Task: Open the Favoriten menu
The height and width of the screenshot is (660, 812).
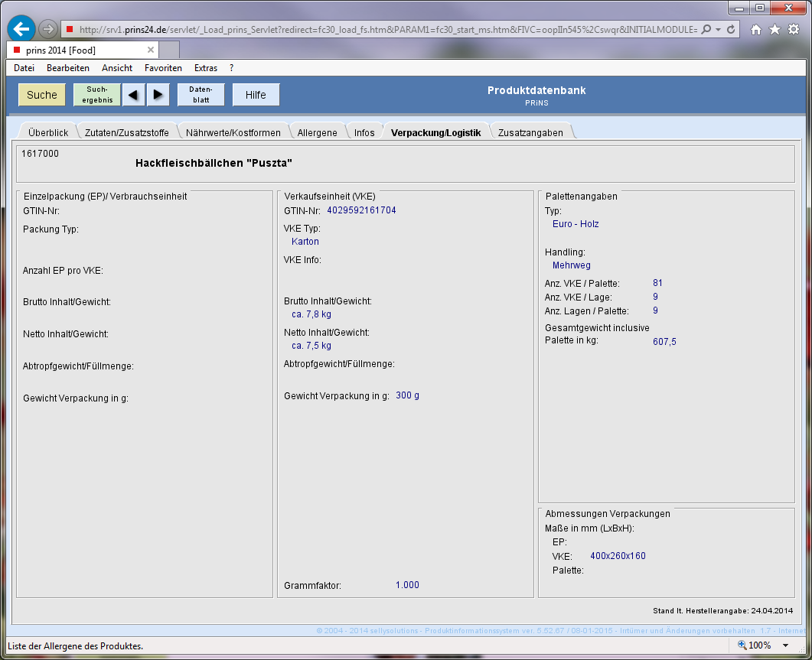Action: point(163,68)
